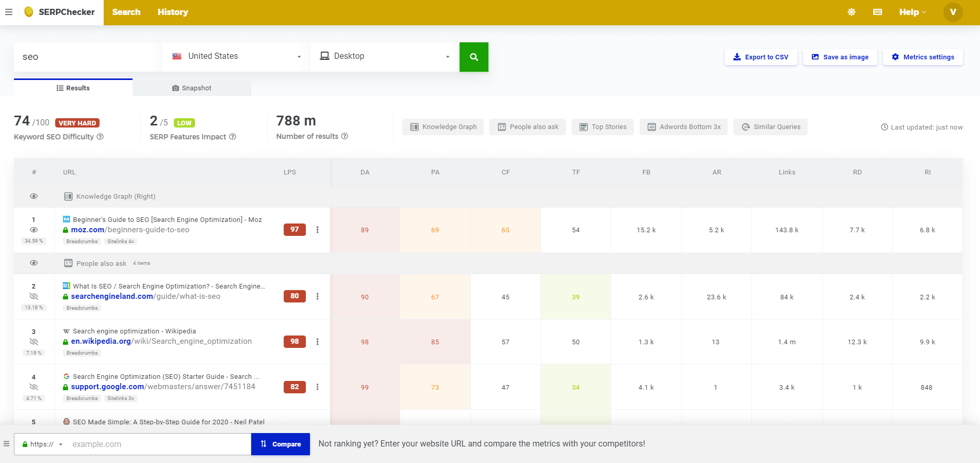Open the keyboard shortcuts icon
This screenshot has width=980, height=463.
(877, 12)
